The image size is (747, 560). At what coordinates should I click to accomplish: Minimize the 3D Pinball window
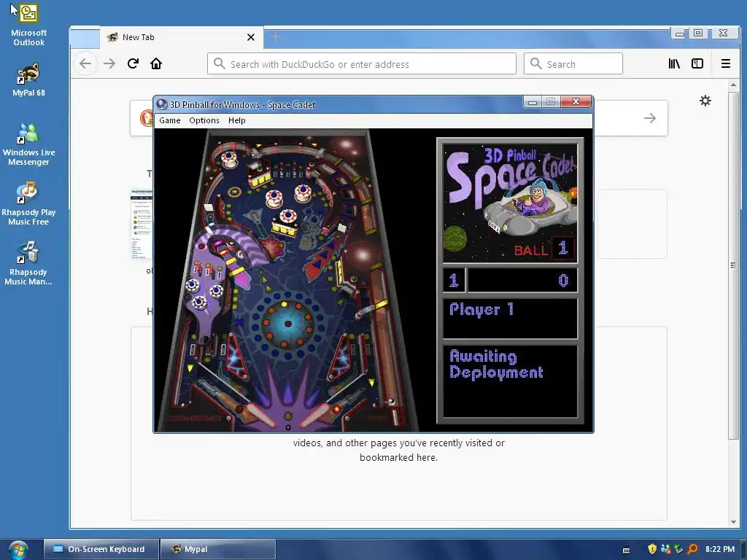point(532,102)
